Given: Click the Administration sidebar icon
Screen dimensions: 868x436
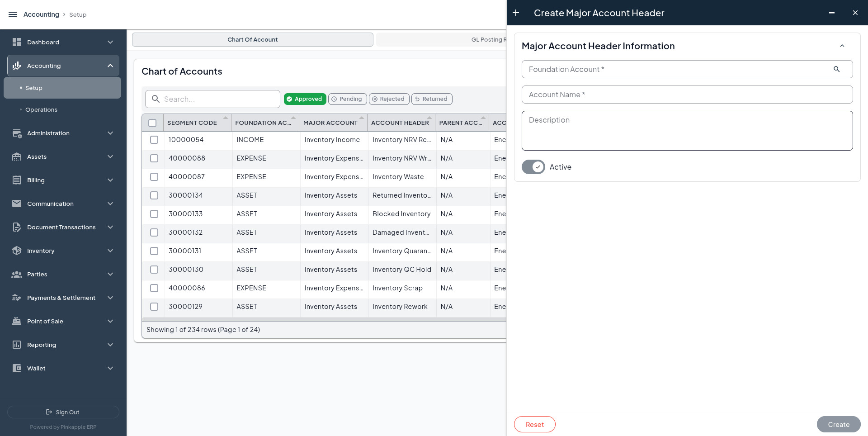Looking at the screenshot, I should 17,133.
